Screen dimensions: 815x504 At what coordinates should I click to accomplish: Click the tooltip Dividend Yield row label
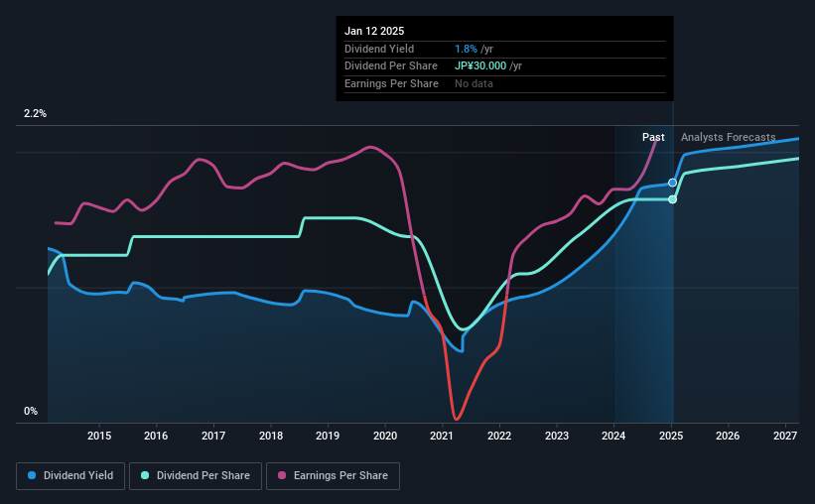click(379, 49)
